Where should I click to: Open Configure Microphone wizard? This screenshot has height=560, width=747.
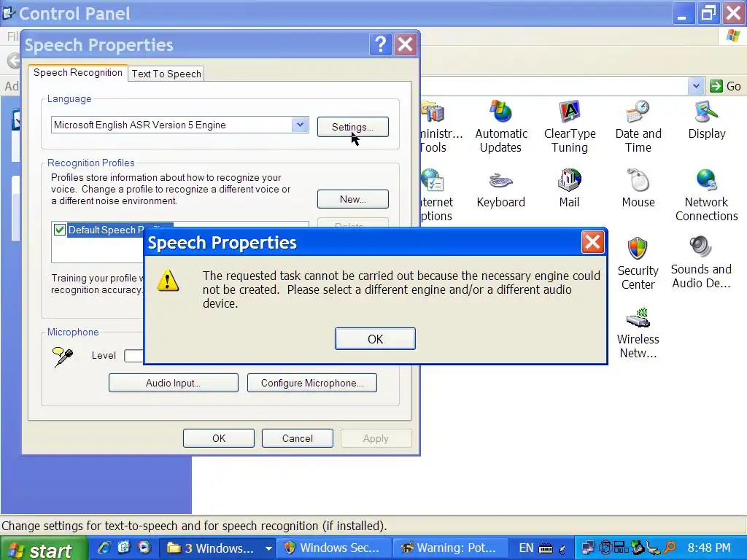(312, 383)
